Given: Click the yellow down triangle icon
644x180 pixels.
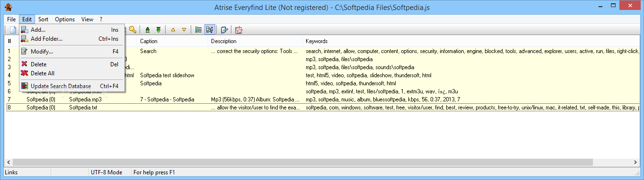Looking at the screenshot, I should pos(184,30).
